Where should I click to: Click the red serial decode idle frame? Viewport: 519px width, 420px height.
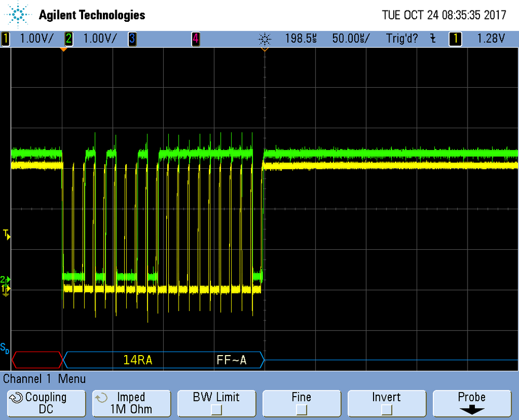37,360
